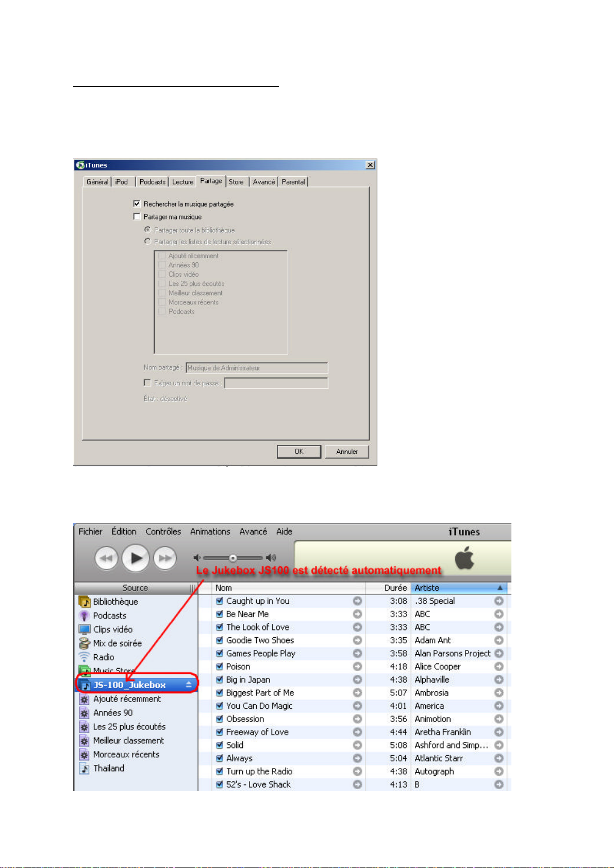The height and width of the screenshot is (868, 614).
Task: Open the Animations menu
Action: pyautogui.click(x=210, y=532)
